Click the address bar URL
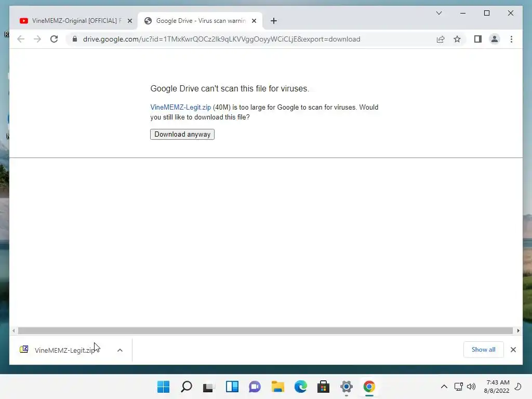Screen dimensions: 532x399 click(221, 39)
